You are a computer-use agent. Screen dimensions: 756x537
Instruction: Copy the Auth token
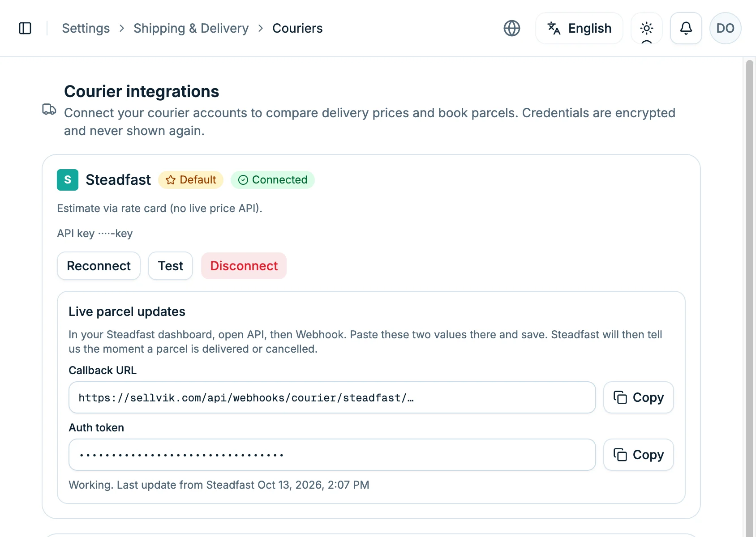point(639,455)
